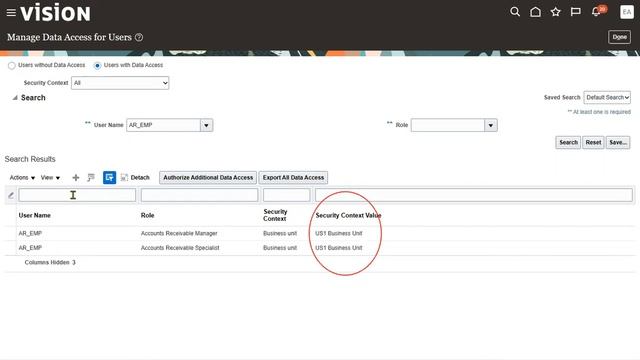Click AR_EMP in the Manager row

(x=30, y=233)
